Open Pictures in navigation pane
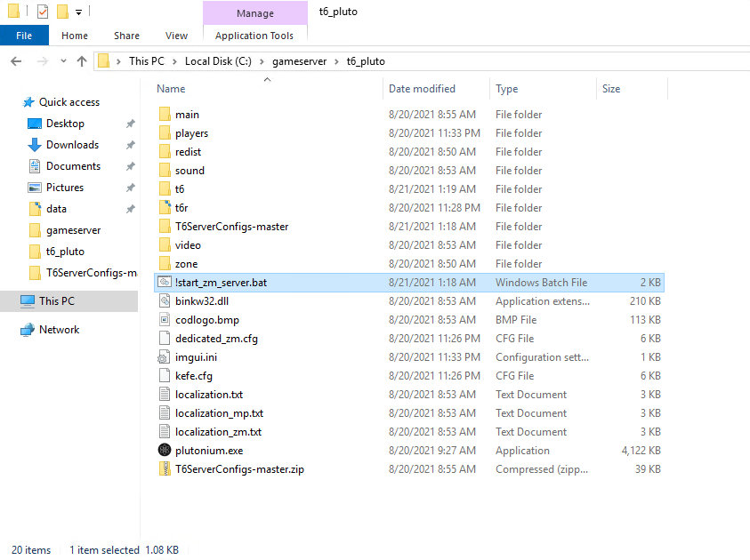 click(x=65, y=188)
